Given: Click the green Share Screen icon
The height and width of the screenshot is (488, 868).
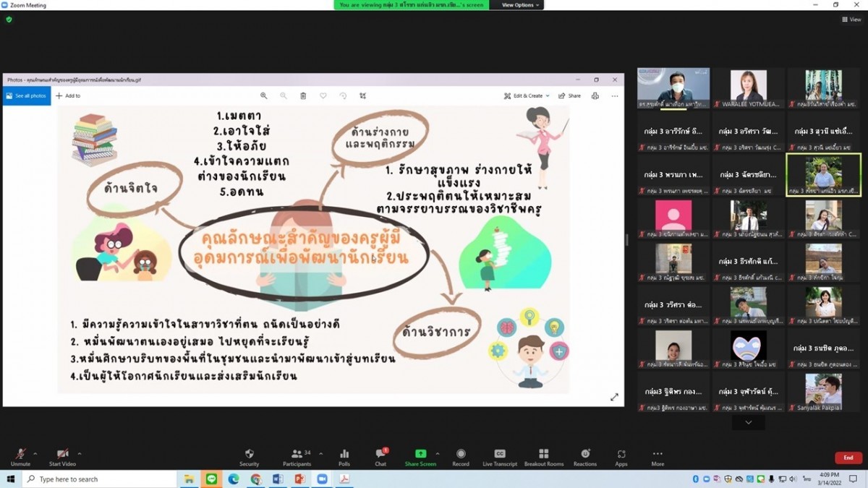Looking at the screenshot, I should tap(420, 456).
